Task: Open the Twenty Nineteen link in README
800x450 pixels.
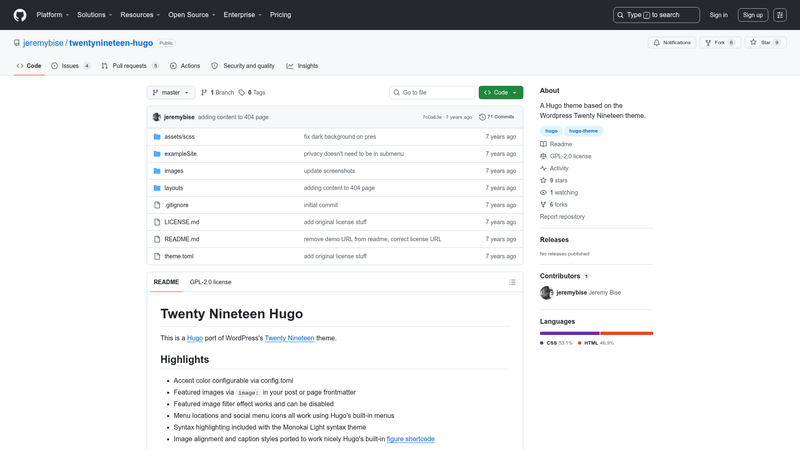Action: (289, 338)
